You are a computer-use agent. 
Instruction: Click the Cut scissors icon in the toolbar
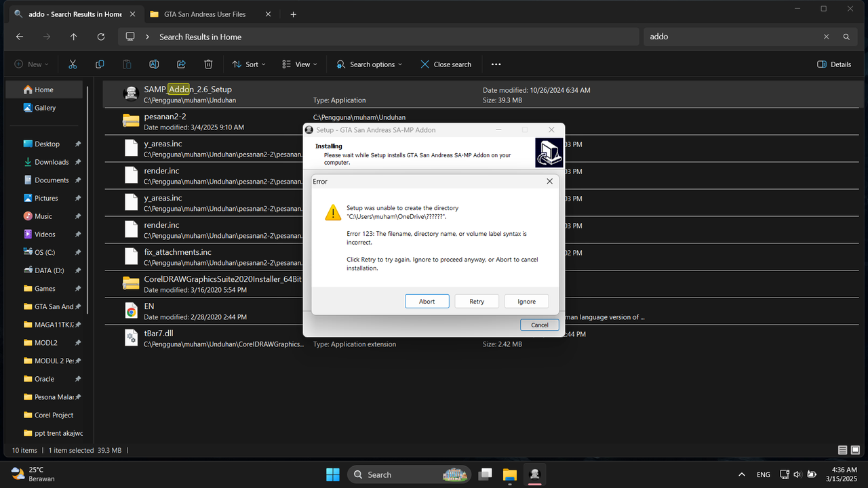[x=73, y=64]
